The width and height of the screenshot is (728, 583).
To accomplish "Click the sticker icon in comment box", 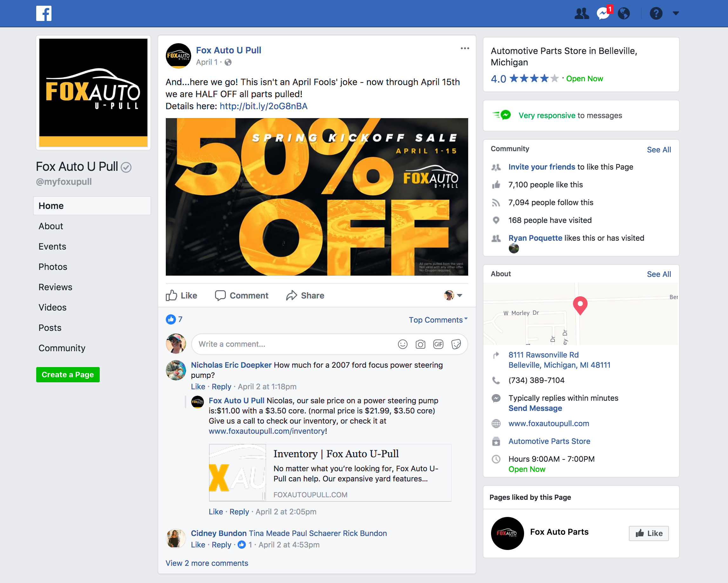I will pos(456,344).
